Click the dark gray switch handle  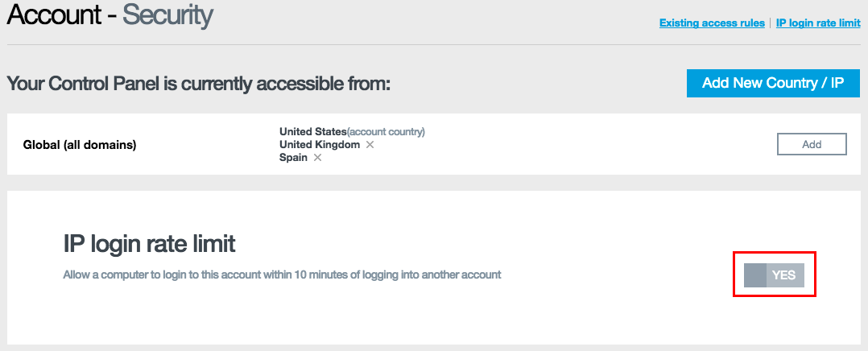[x=754, y=275]
